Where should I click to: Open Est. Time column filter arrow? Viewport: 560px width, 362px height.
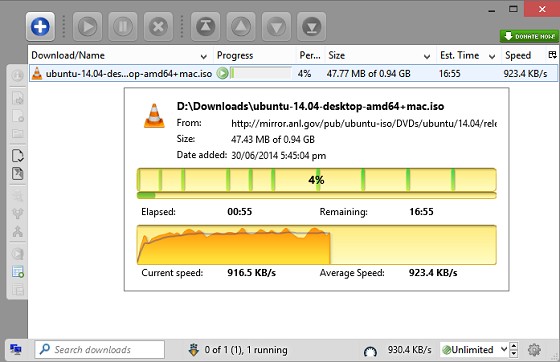(492, 56)
